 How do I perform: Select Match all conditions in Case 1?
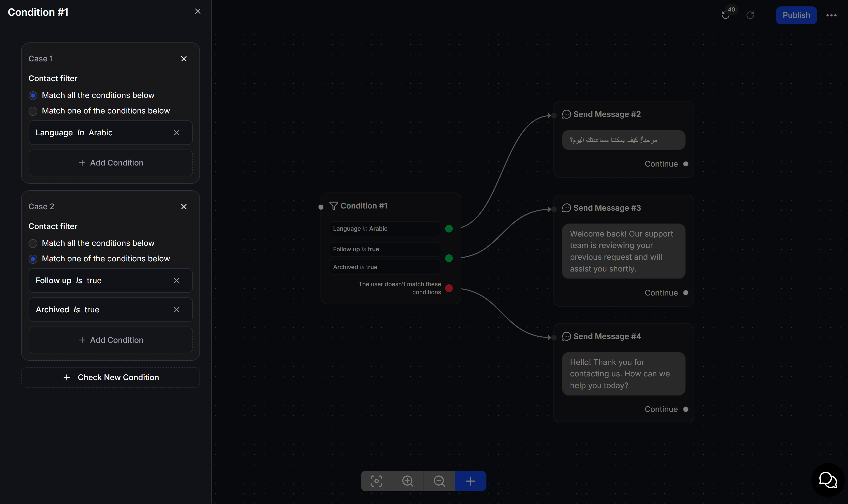click(33, 95)
